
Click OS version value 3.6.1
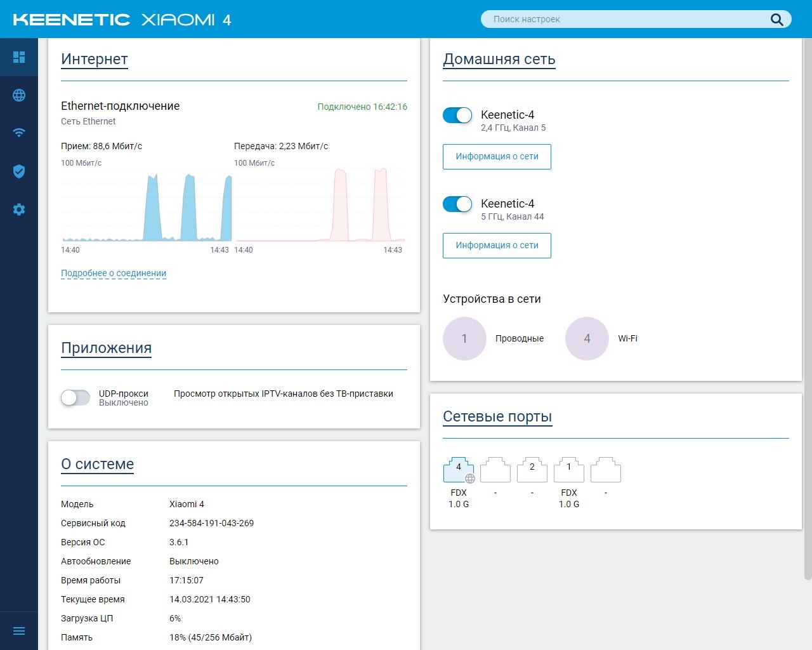click(x=179, y=542)
